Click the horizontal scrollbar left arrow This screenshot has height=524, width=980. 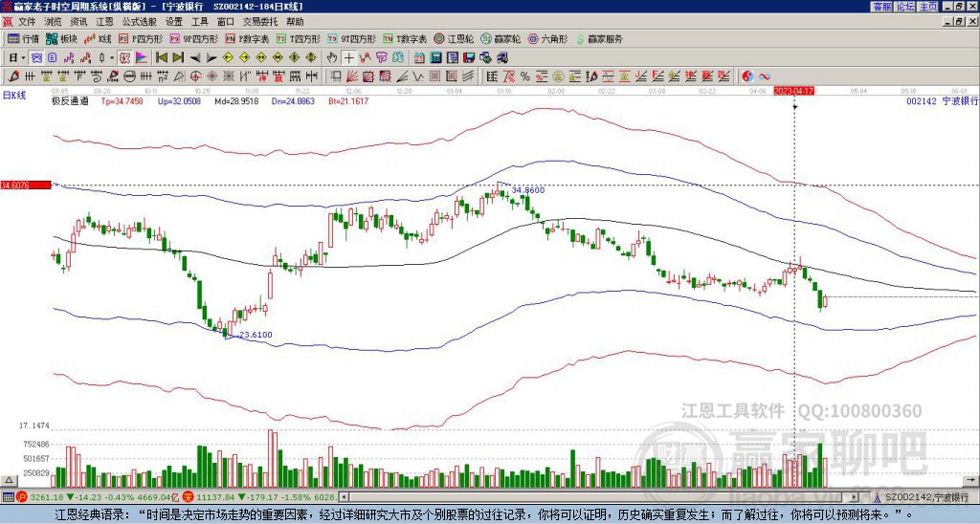tap(344, 497)
